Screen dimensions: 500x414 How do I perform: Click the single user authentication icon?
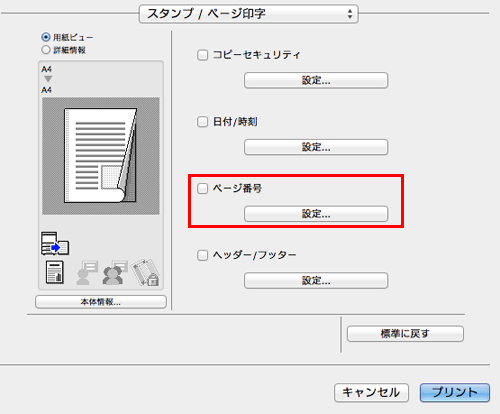87,273
